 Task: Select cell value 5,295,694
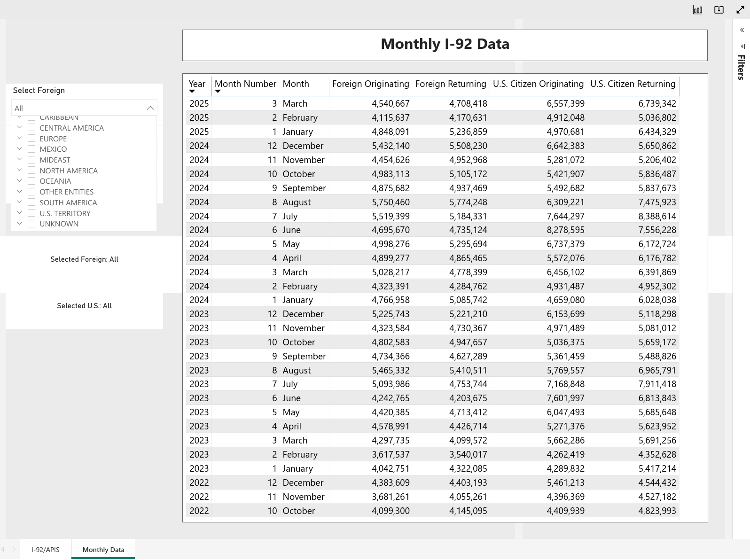469,244
